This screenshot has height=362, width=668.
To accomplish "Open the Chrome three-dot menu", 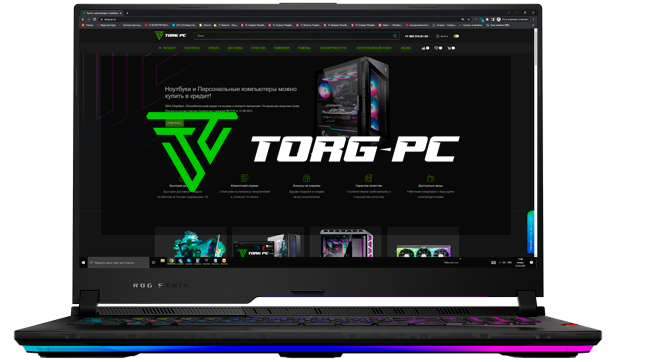I will coord(533,20).
